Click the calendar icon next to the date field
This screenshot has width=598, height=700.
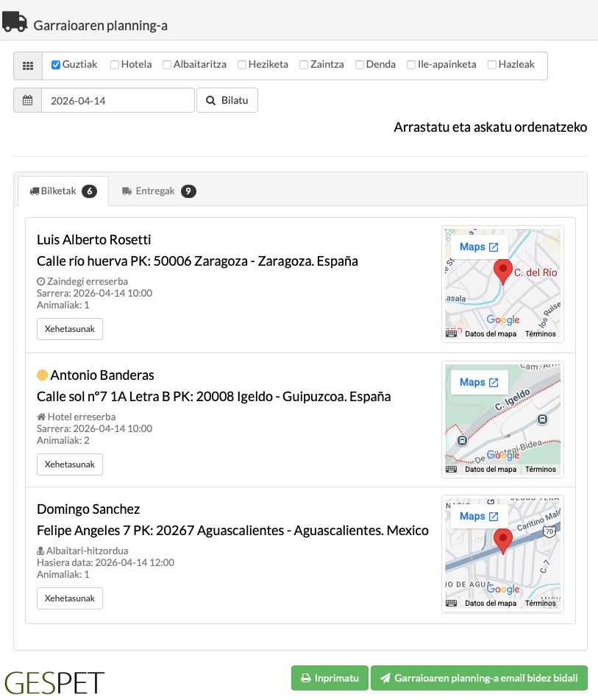point(28,101)
